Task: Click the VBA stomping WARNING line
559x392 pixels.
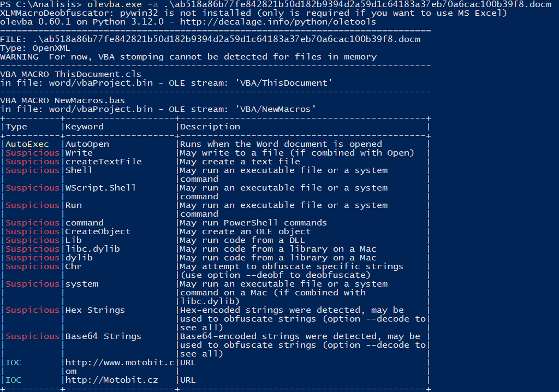Action: (188, 57)
